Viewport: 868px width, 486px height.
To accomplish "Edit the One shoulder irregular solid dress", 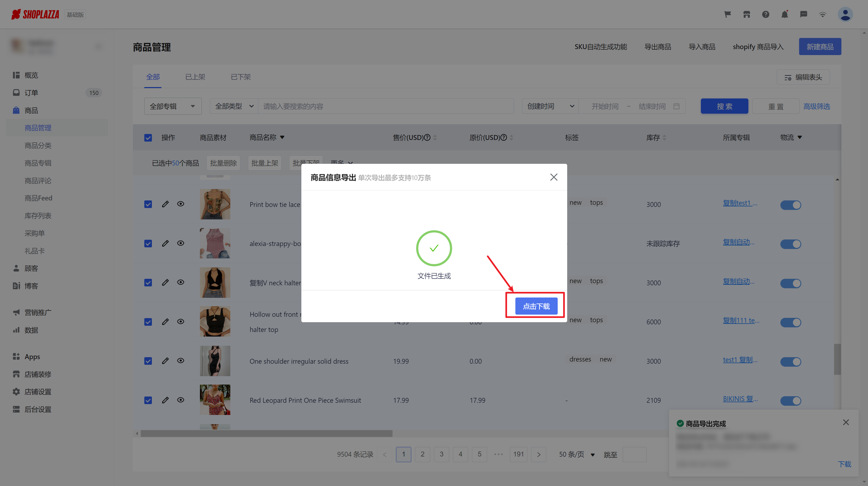I will [165, 361].
